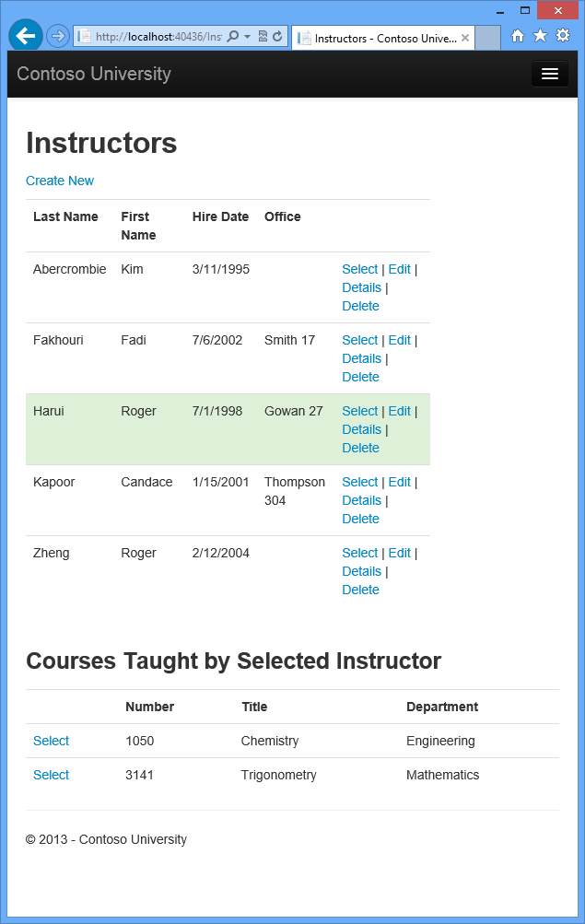
Task: Select the Chemistry course row
Action: tap(51, 741)
